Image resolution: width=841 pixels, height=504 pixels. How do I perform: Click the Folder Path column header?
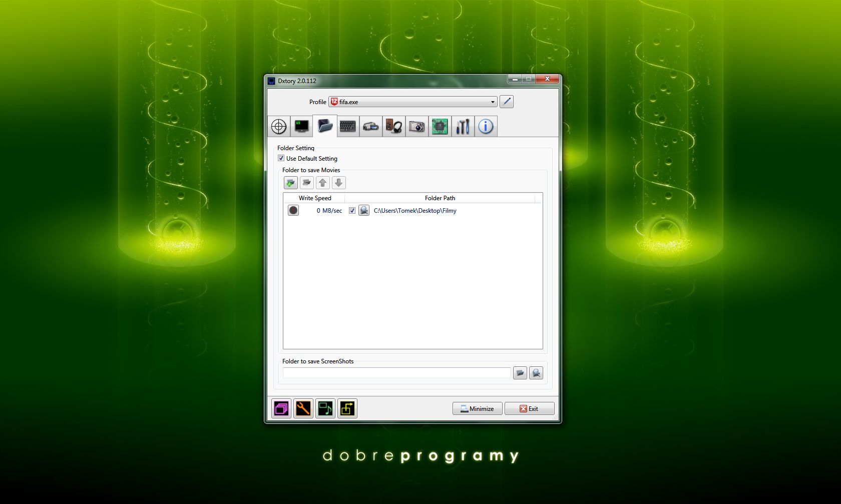click(440, 198)
